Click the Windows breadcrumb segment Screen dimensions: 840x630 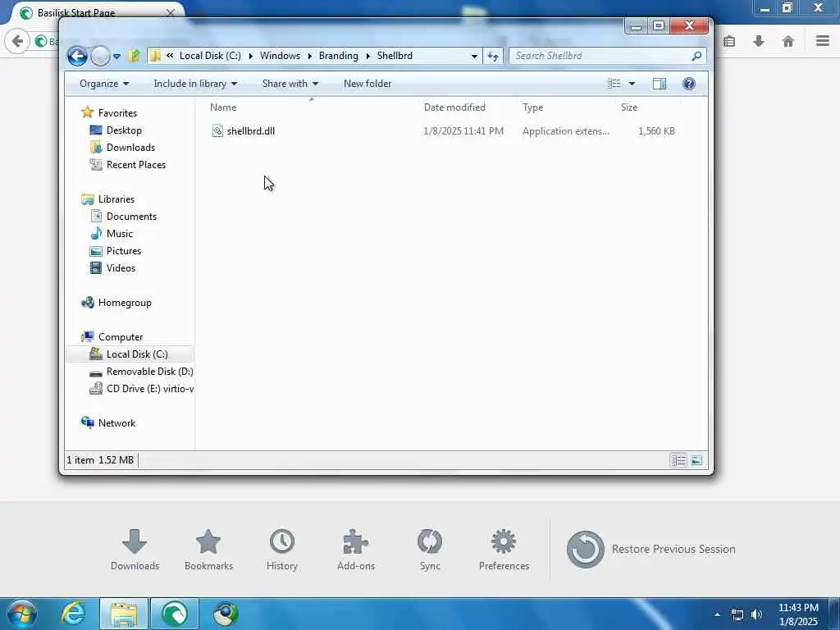pyautogui.click(x=281, y=56)
